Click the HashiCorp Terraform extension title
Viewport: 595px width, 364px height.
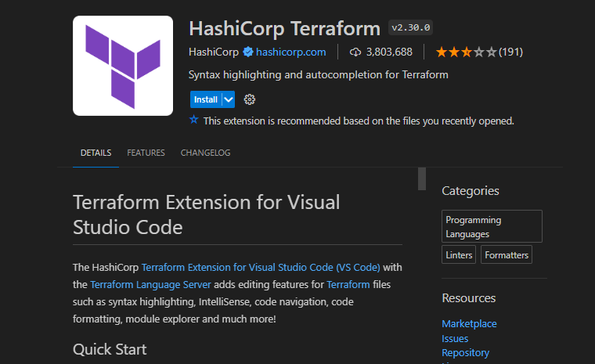coord(285,28)
